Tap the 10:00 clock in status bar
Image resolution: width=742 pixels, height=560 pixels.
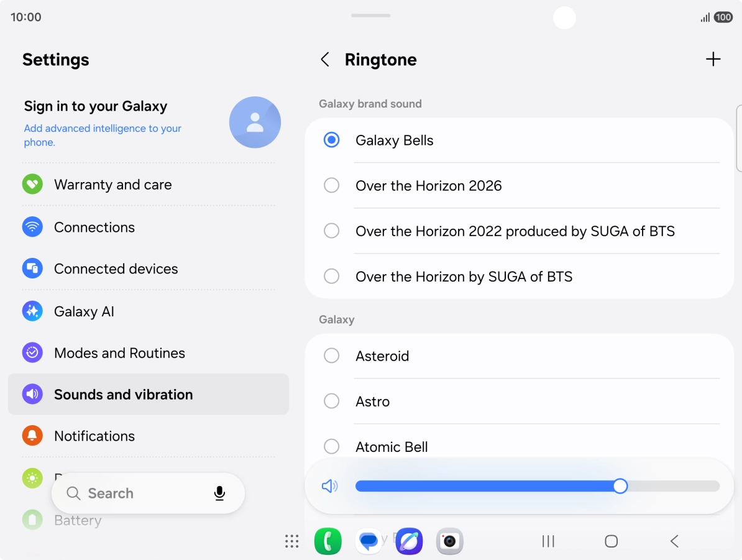click(x=26, y=17)
